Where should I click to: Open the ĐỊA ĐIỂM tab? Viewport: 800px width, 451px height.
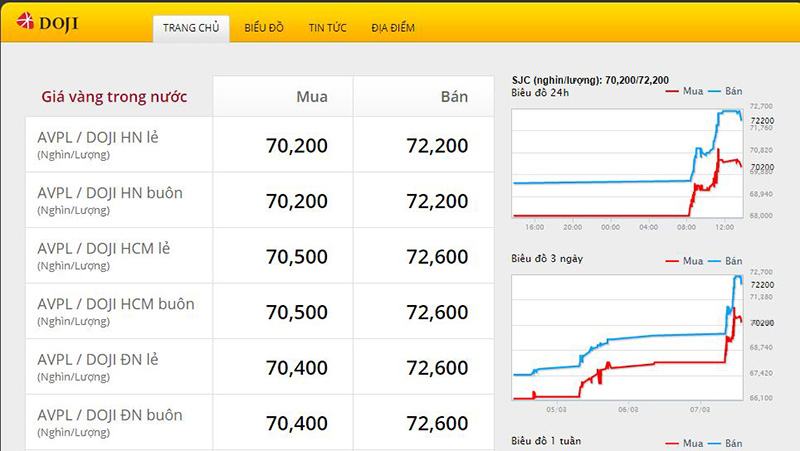[x=393, y=28]
